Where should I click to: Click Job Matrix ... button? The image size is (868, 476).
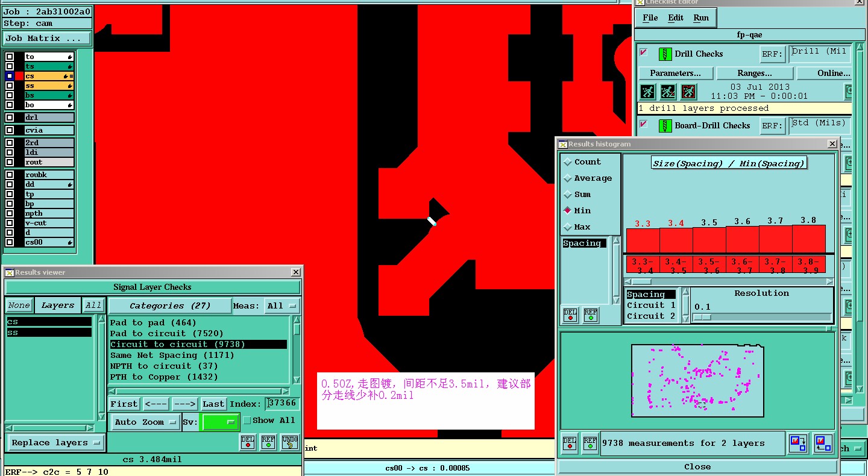47,38
